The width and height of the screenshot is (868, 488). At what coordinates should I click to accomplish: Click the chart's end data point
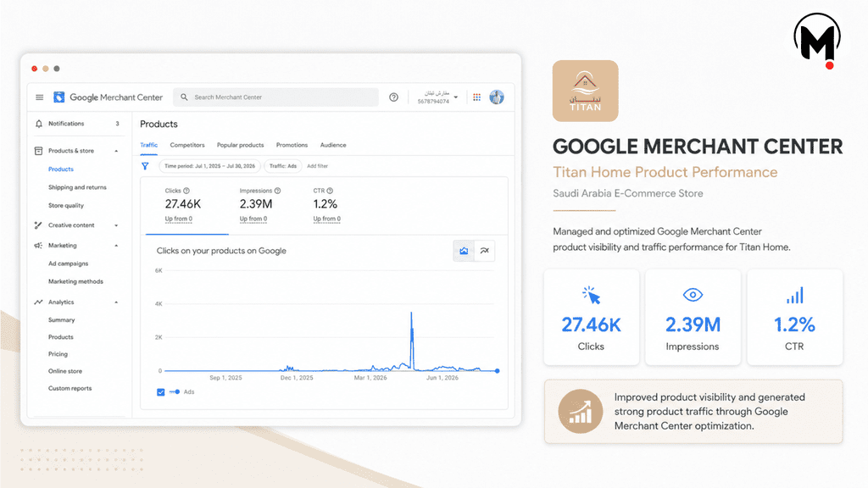click(x=497, y=371)
